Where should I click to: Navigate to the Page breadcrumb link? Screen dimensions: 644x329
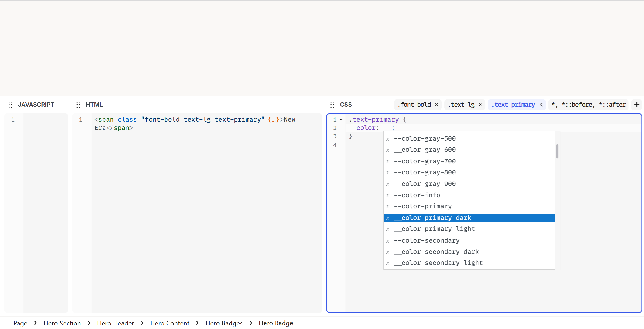(x=20, y=323)
